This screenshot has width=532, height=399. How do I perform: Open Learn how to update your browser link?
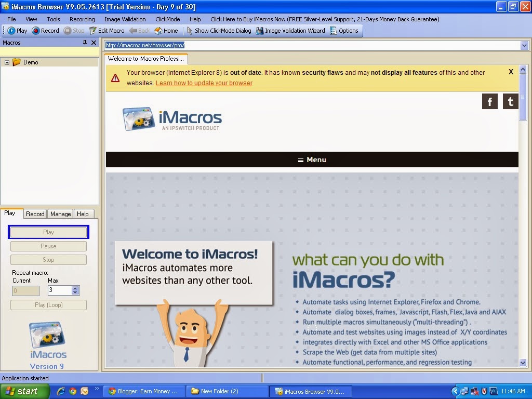click(204, 83)
